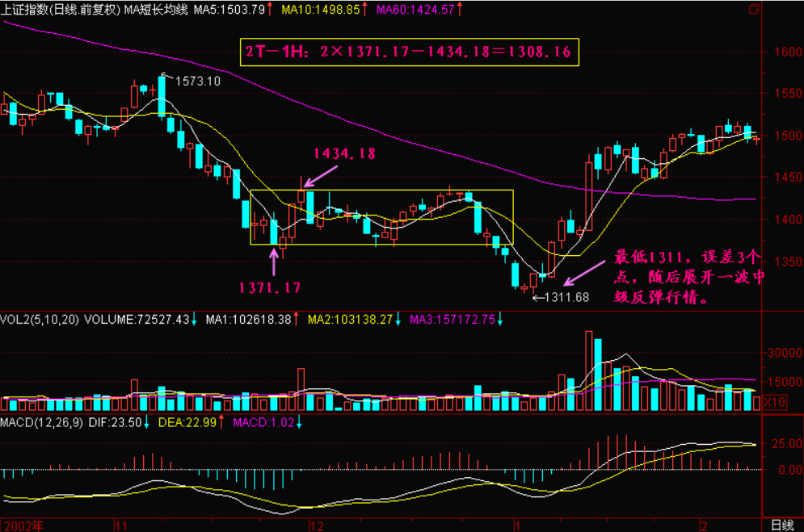The width and height of the screenshot is (804, 532).
Task: Click the cyan down arrow after VOLUME value
Action: click(x=194, y=320)
